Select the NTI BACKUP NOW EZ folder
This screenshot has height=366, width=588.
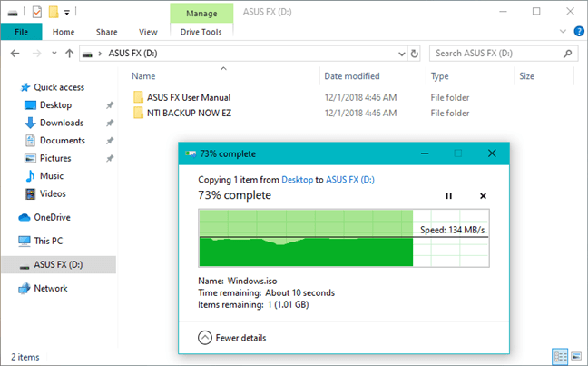(189, 113)
